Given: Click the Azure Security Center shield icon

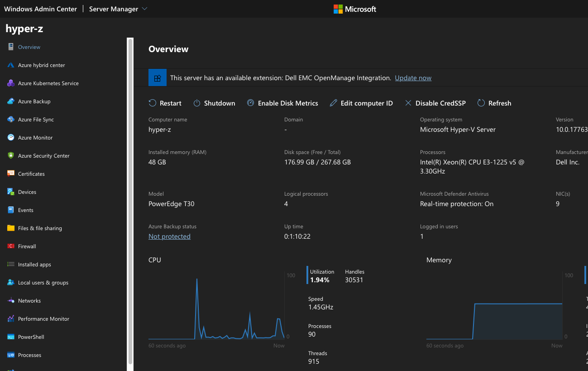Looking at the screenshot, I should tap(11, 155).
